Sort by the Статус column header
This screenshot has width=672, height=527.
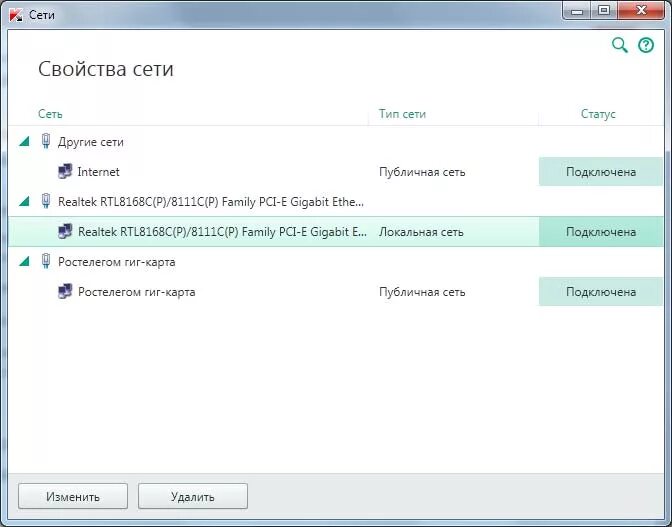(598, 114)
